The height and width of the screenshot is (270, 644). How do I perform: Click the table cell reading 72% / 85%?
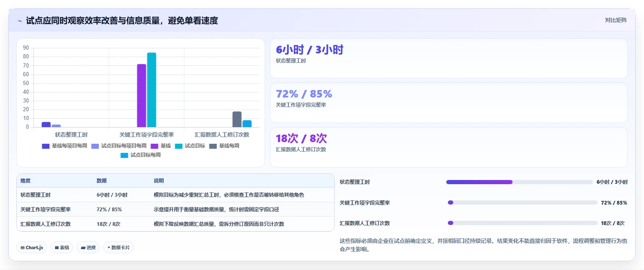coord(109,210)
